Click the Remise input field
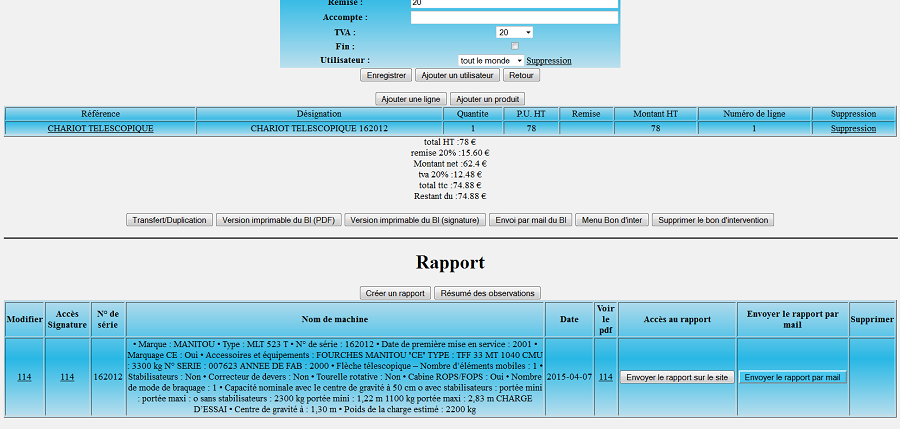900x429 pixels. tap(514, 4)
